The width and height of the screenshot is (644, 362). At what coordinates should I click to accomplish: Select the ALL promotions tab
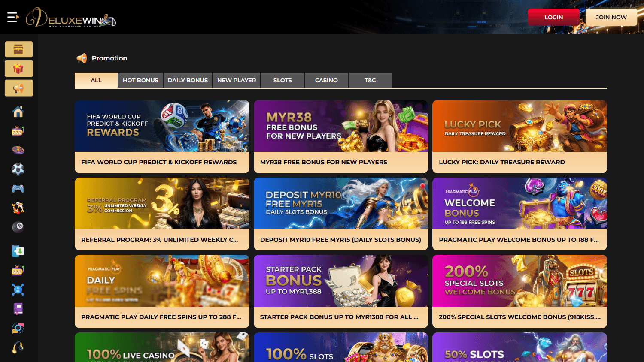pos(96,81)
